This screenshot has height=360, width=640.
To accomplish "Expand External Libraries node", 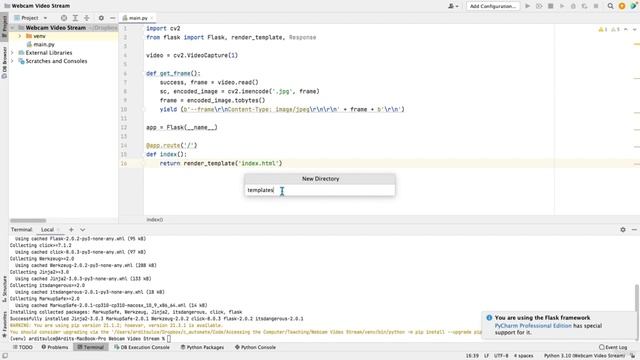I will [12, 53].
